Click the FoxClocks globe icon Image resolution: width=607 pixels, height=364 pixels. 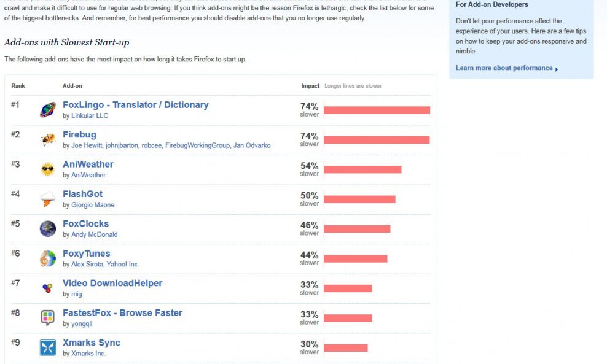48,228
